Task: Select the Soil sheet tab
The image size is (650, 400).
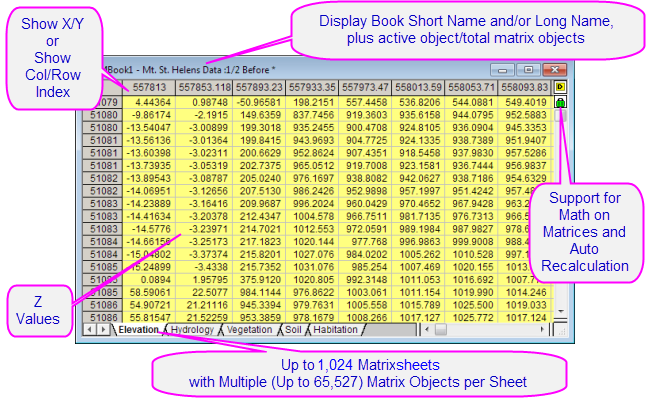Action: pos(294,328)
